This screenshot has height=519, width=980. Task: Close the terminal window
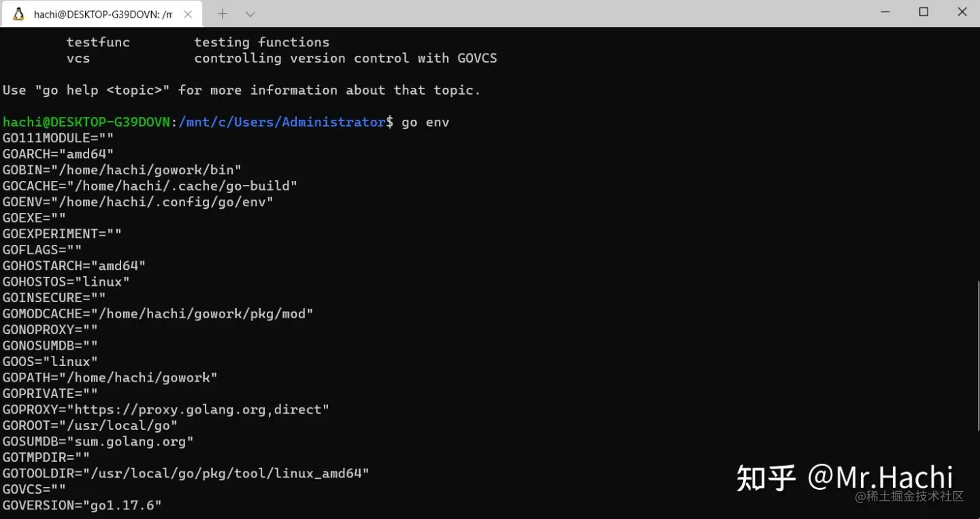962,12
